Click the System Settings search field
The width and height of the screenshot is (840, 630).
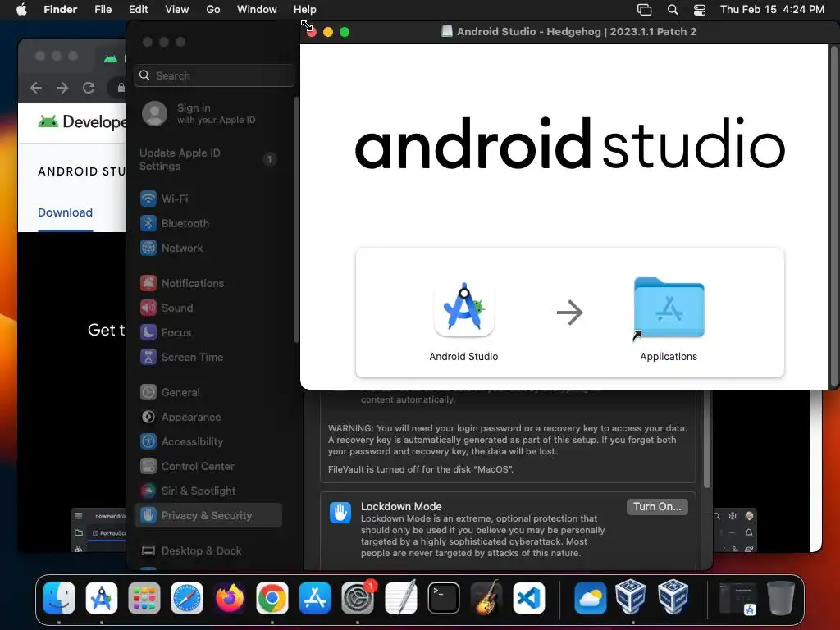214,75
